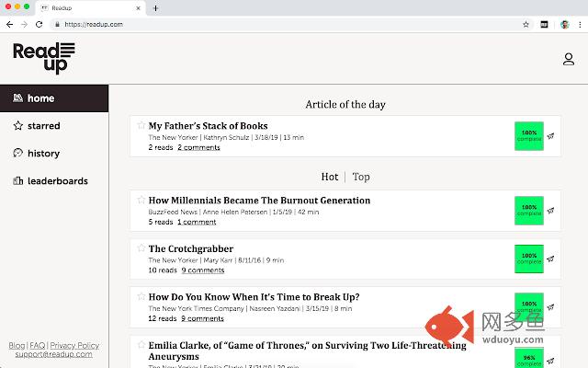
Task: Go forward in browser history
Action: [25, 25]
